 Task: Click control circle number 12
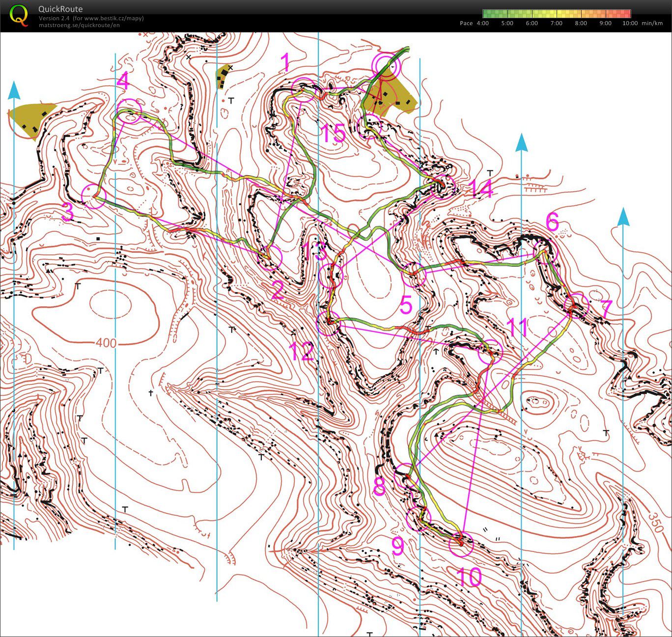pyautogui.click(x=328, y=323)
